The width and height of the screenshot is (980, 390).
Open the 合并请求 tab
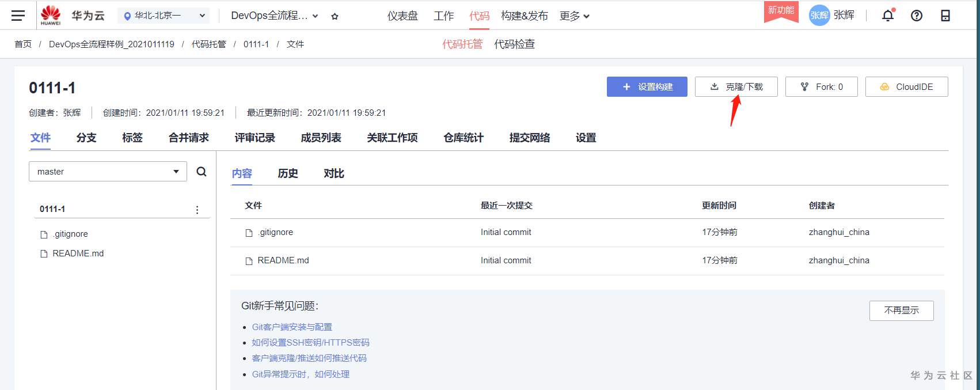(189, 138)
